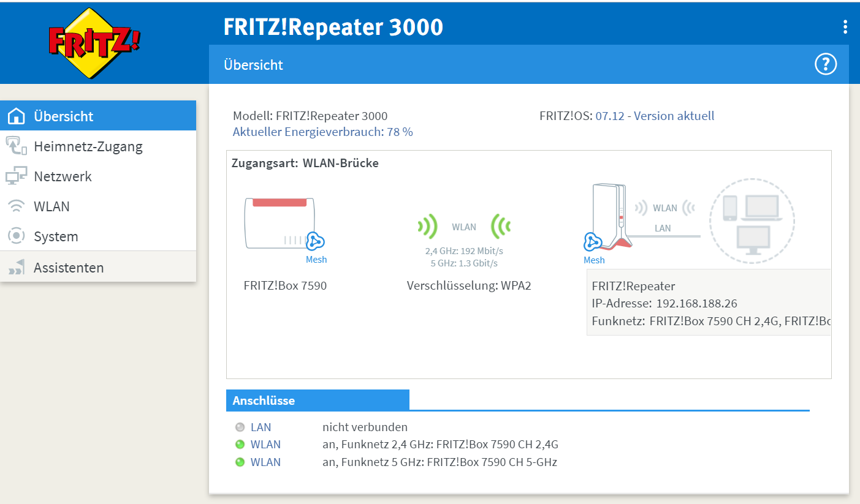This screenshot has height=504, width=860.
Task: Click the gray LAN status indicator
Action: click(x=240, y=427)
